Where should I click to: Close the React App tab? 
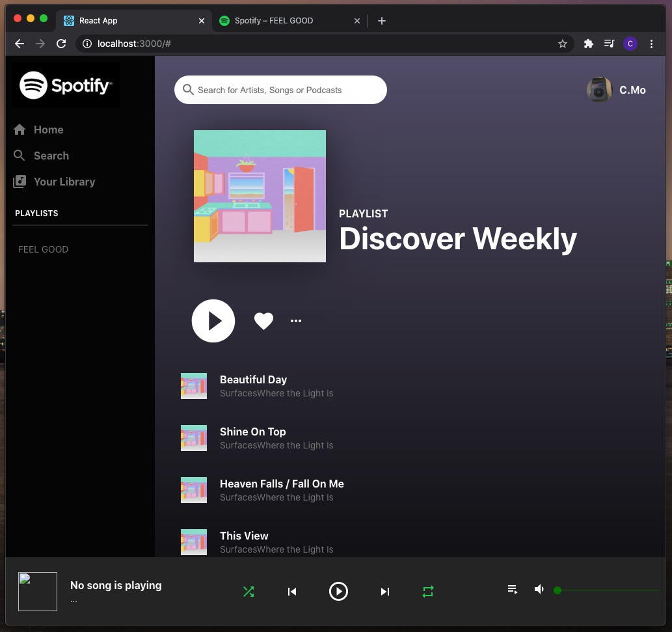(x=202, y=21)
